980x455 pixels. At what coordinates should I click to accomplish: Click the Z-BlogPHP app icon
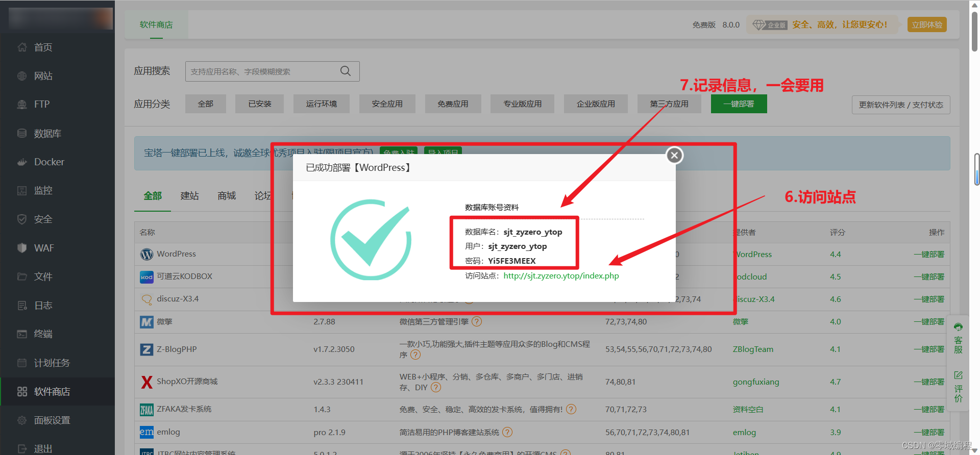coord(146,349)
